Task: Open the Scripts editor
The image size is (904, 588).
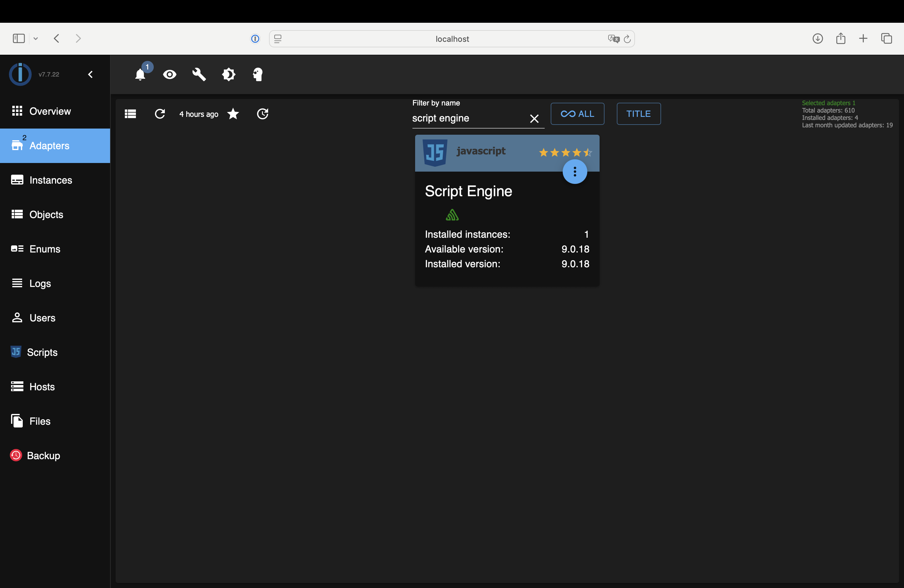Action: point(55,352)
